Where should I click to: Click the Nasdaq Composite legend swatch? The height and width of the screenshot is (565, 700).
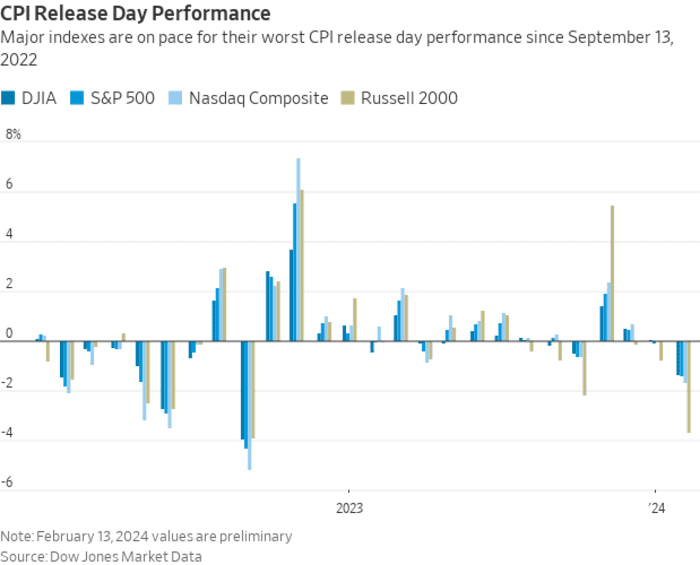(175, 98)
